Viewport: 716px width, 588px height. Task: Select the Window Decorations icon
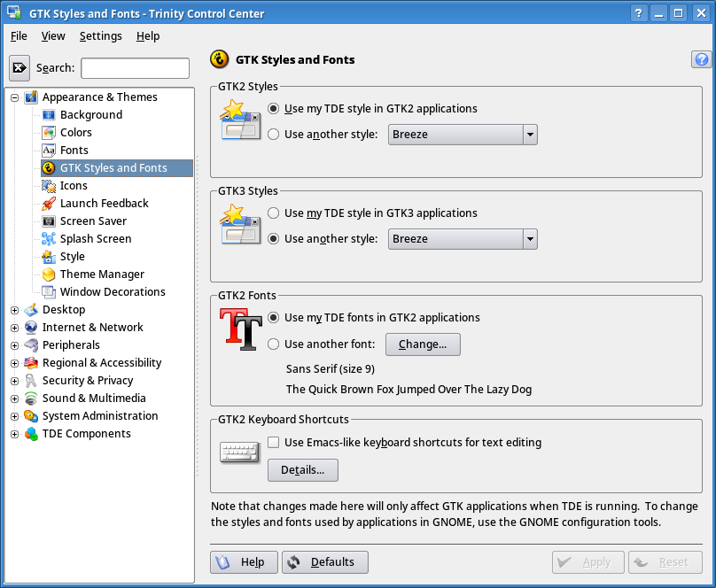point(49,291)
